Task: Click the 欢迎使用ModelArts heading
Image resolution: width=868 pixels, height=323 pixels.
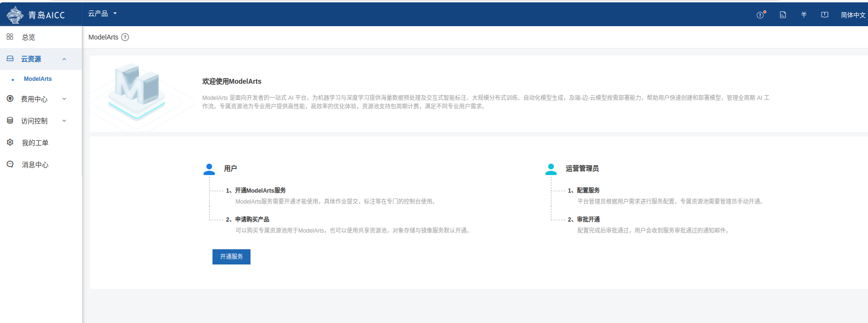Action: 232,81
